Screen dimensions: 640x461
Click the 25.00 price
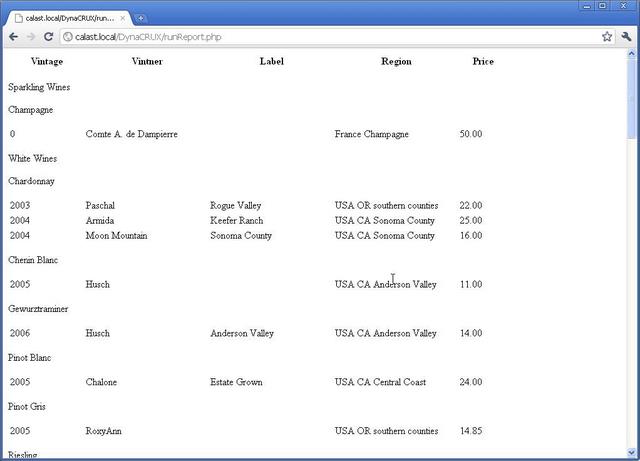[471, 220]
